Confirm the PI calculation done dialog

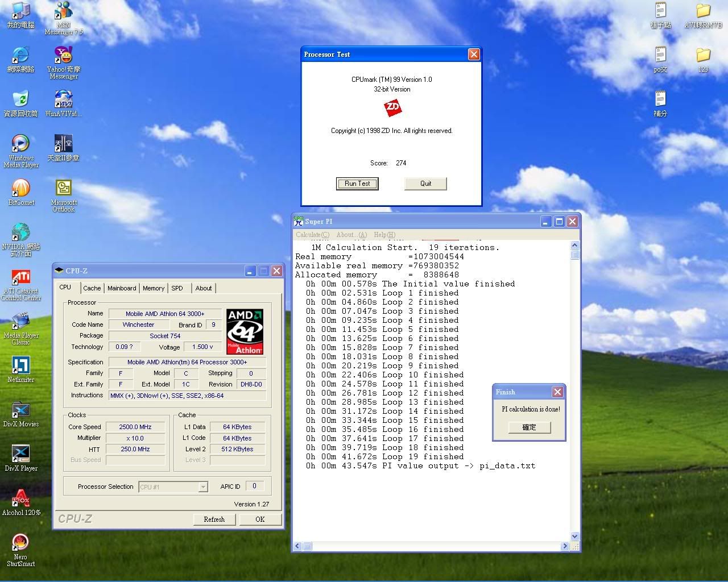click(529, 427)
